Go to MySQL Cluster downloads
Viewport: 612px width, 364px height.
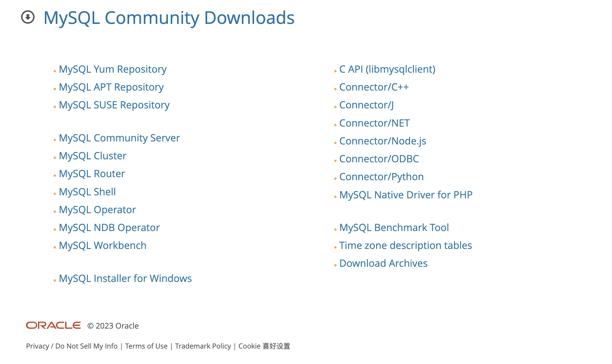93,156
